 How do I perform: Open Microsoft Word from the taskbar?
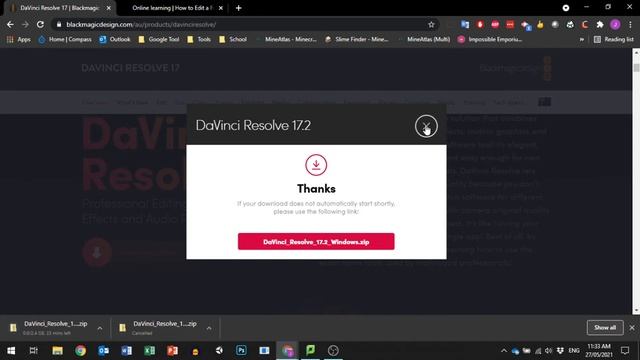[x=127, y=351]
